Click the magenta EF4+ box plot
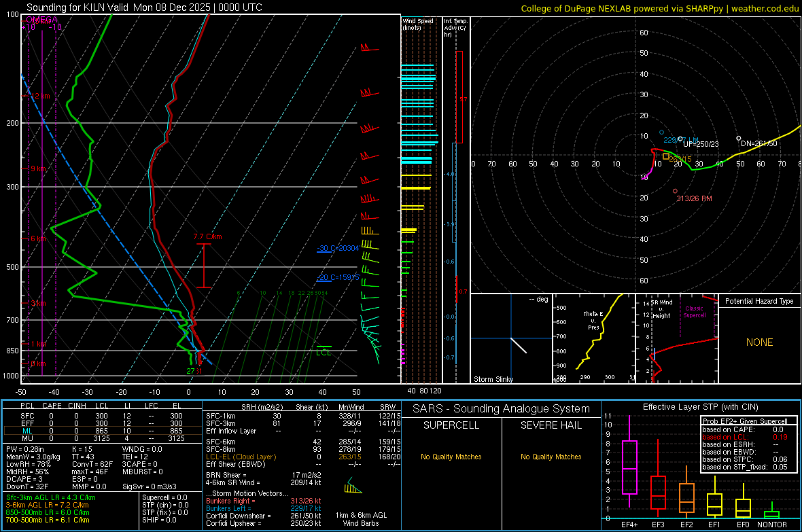 pyautogui.click(x=629, y=461)
